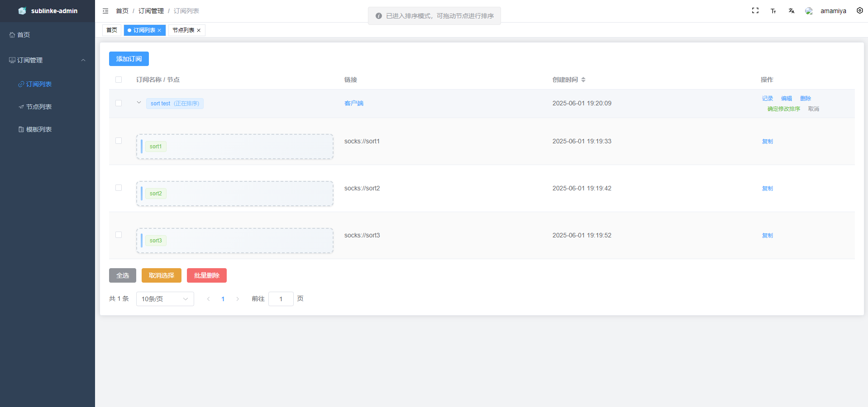The height and width of the screenshot is (407, 868).
Task: Close the 订阅列表 tab
Action: click(x=159, y=30)
